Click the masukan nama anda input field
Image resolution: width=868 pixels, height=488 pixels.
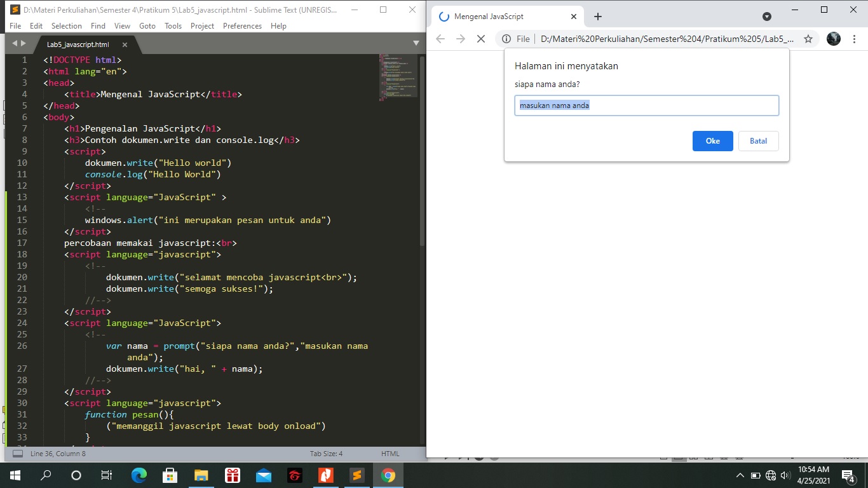[646, 105]
